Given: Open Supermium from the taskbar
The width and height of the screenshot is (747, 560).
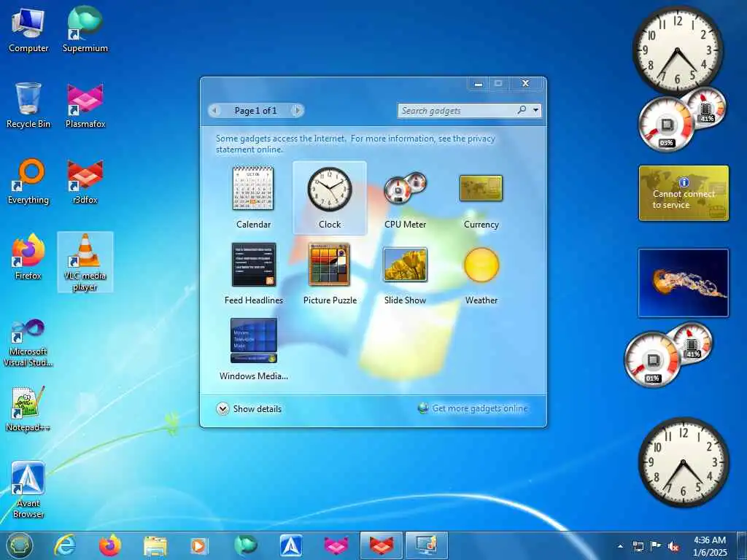Looking at the screenshot, I should click(245, 545).
